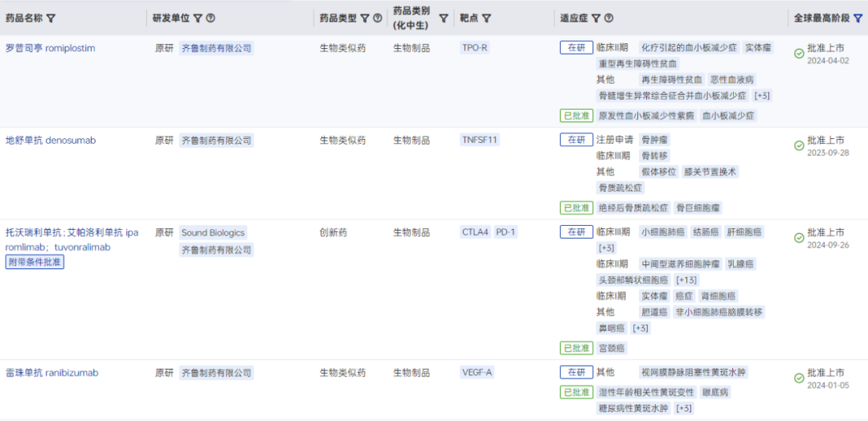Click 糖尿病性黄斑水肿 indication tag

click(634, 408)
